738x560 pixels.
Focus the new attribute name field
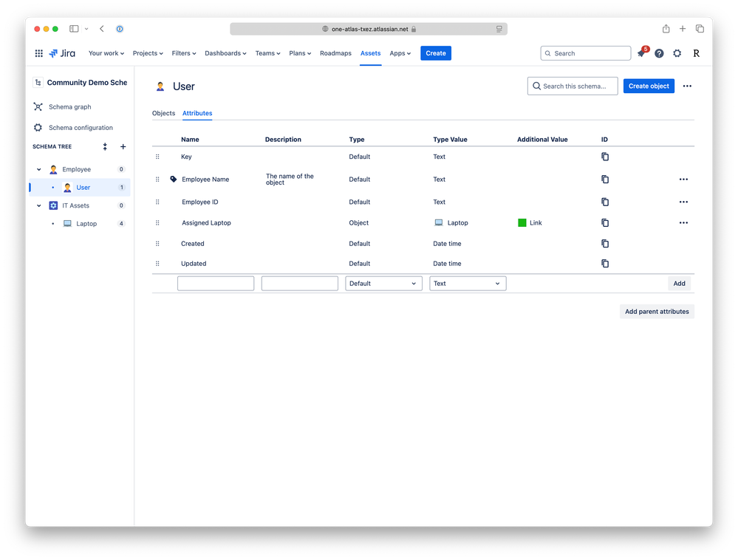216,283
